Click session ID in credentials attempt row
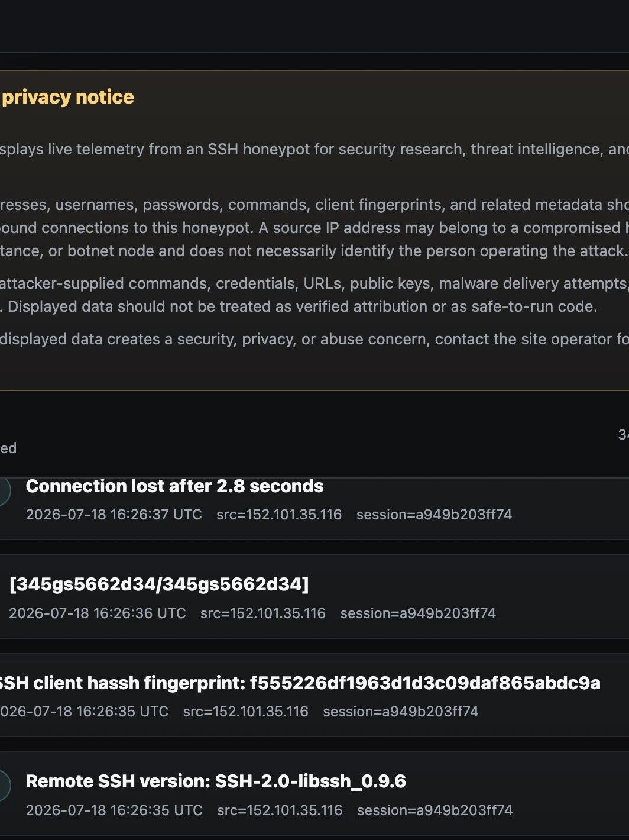This screenshot has height=840, width=629. [418, 613]
